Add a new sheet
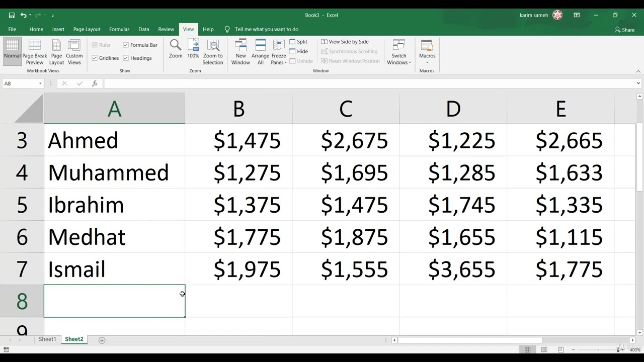 point(102,340)
